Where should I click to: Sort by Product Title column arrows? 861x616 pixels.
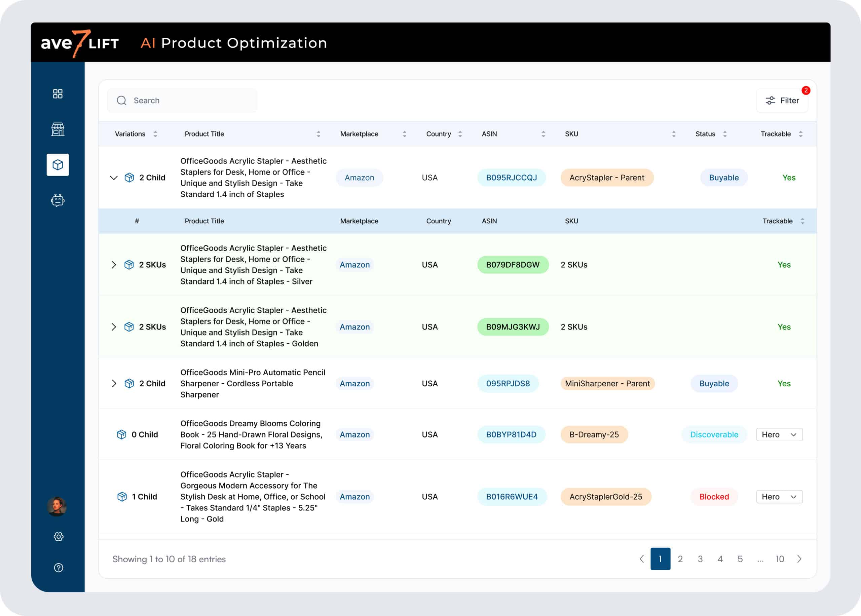point(318,134)
